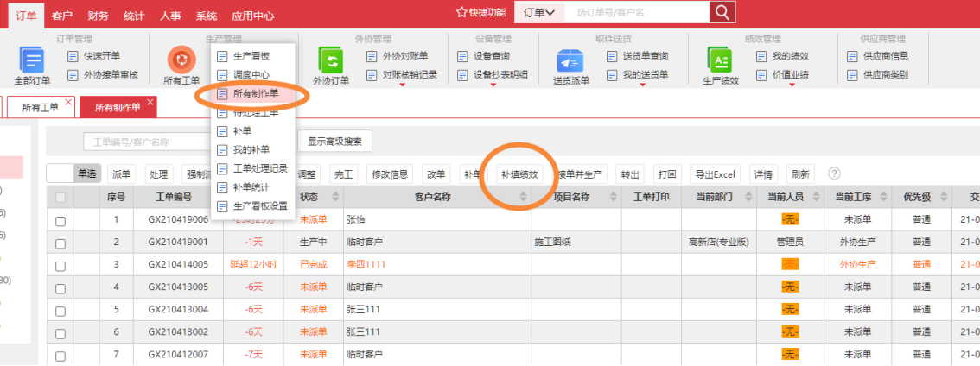Check row 6 GX210413002 checkbox
980x366 pixels.
(x=60, y=333)
